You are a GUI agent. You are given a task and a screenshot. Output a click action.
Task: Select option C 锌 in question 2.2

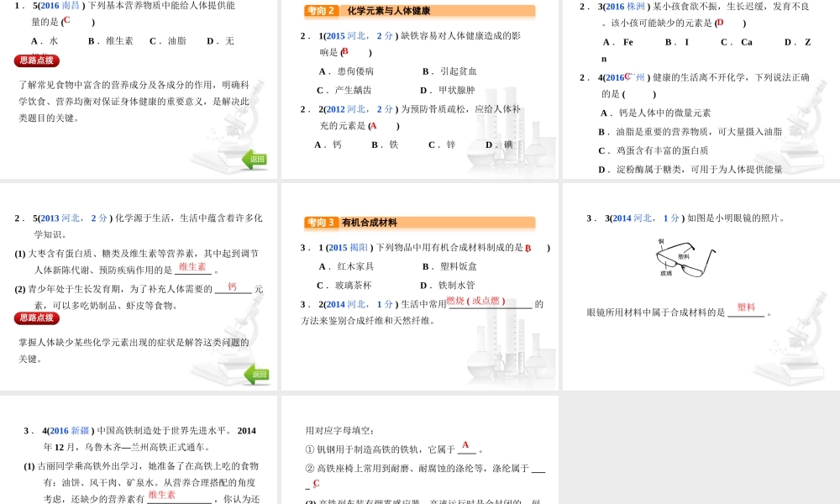442,144
